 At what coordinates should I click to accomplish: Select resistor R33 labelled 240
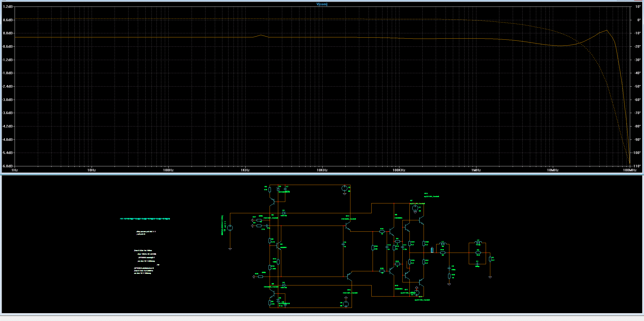pos(373,248)
